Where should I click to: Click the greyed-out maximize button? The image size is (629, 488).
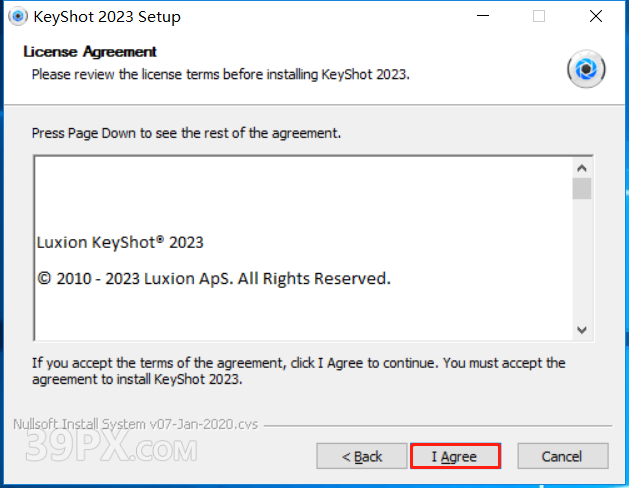point(539,17)
